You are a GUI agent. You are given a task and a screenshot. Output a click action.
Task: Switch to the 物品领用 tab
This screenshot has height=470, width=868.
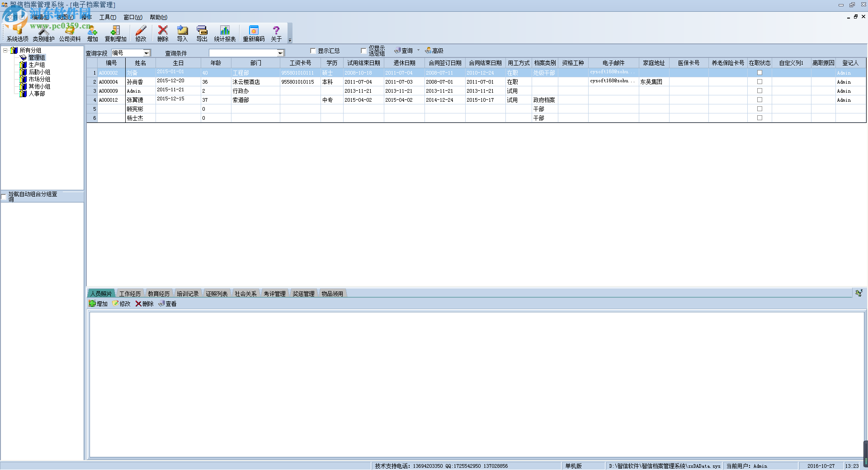click(332, 294)
